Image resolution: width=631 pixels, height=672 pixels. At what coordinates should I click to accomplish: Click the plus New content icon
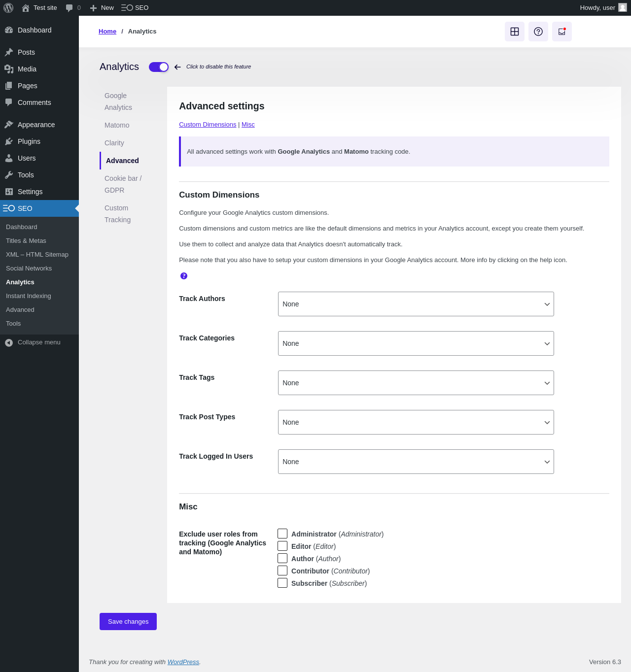[93, 8]
